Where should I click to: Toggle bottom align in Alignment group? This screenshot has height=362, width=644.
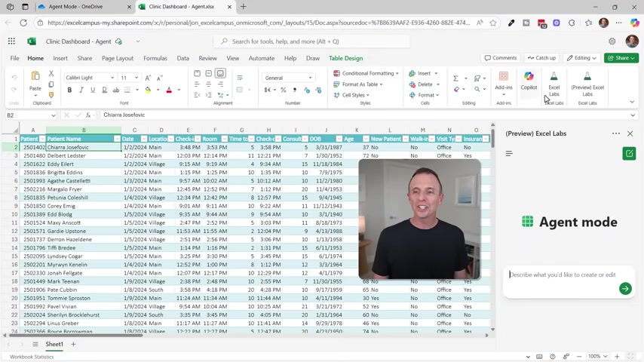pos(220,73)
